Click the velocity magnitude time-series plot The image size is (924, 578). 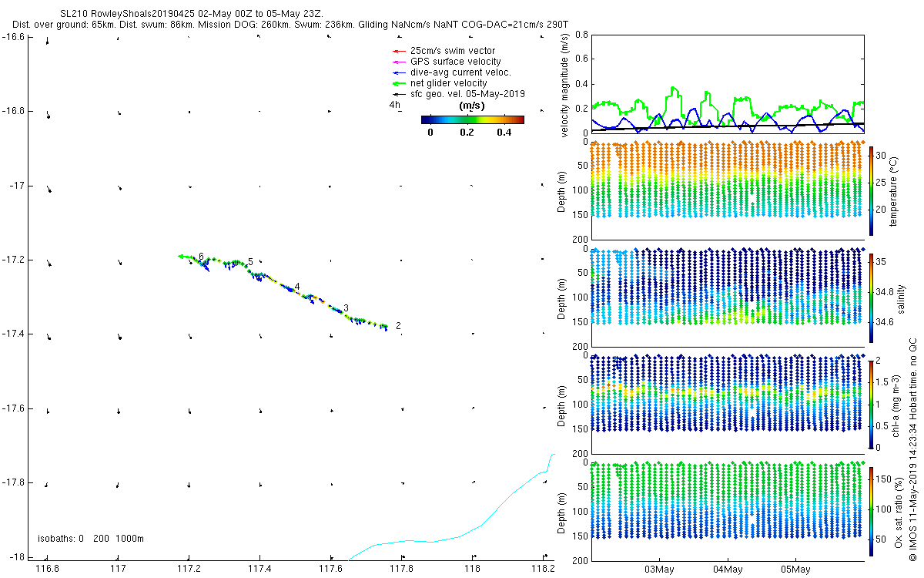point(727,83)
